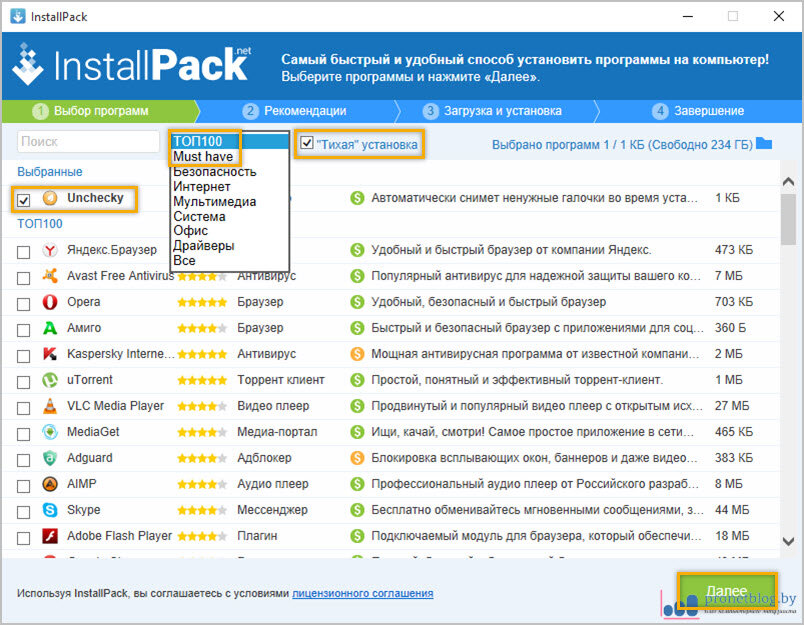Click the Kaspersky Internet Security icon

50,354
